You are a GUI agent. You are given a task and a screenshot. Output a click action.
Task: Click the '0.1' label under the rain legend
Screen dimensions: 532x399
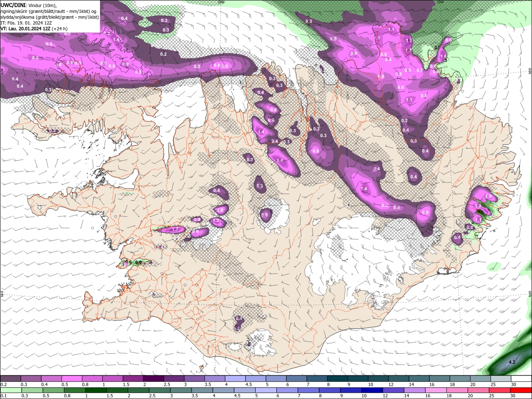3,396
